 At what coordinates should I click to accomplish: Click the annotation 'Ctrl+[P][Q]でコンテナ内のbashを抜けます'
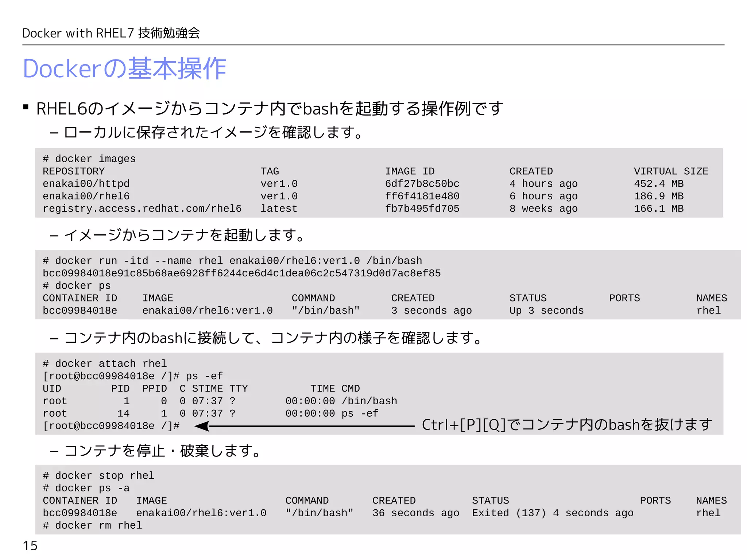coord(567,425)
